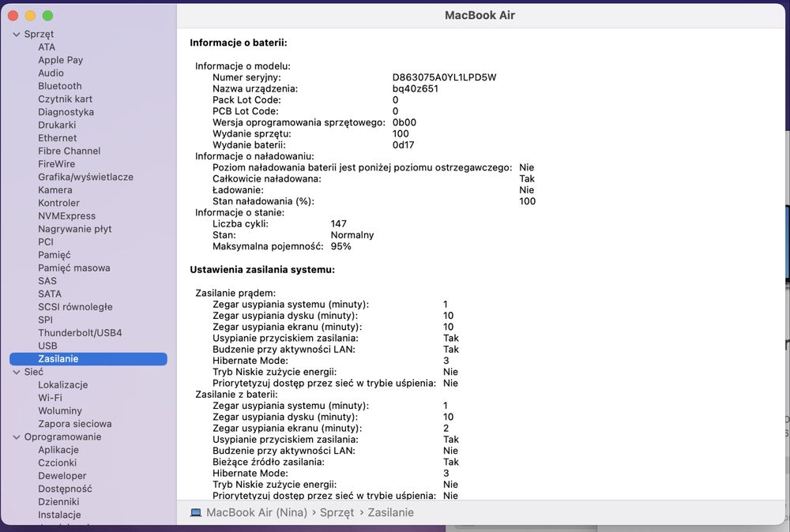Image resolution: width=790 pixels, height=532 pixels.
Task: Select Instalacje entry
Action: tap(59, 515)
